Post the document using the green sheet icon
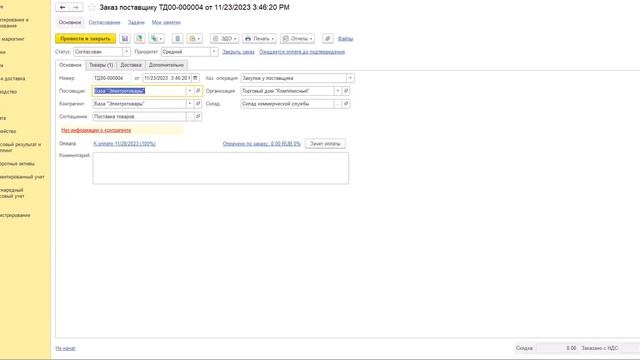Image resolution: width=640 pixels, height=360 pixels. point(140,38)
